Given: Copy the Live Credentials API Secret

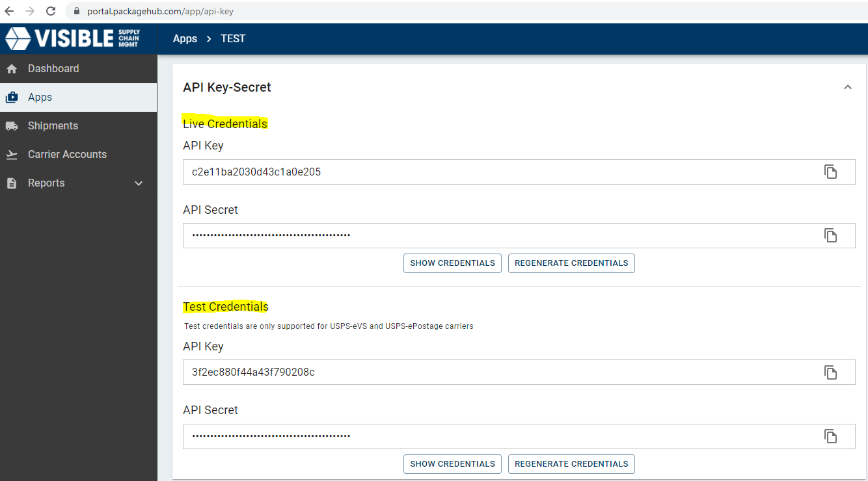Looking at the screenshot, I should pos(830,235).
